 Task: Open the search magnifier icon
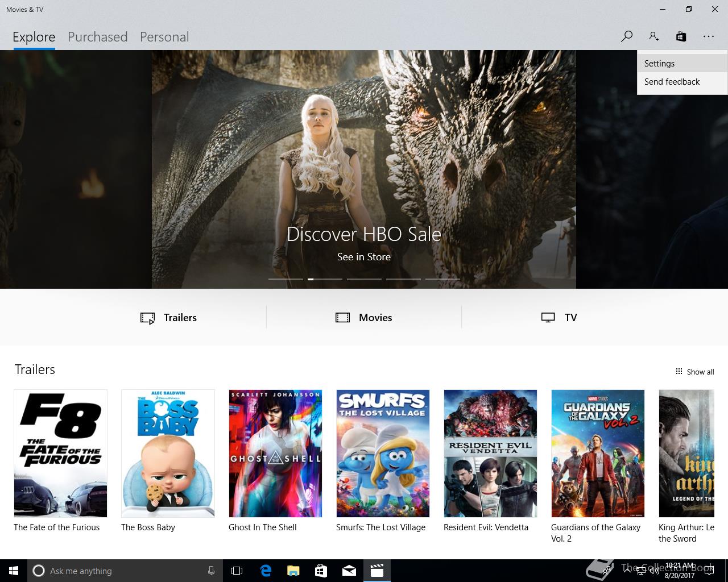click(626, 36)
